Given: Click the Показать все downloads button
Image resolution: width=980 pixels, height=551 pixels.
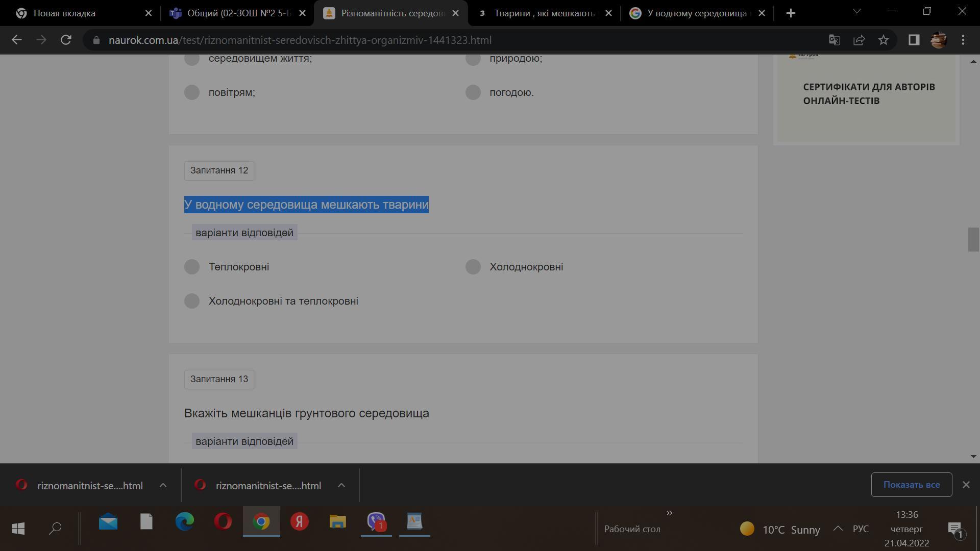Looking at the screenshot, I should [x=911, y=485].
